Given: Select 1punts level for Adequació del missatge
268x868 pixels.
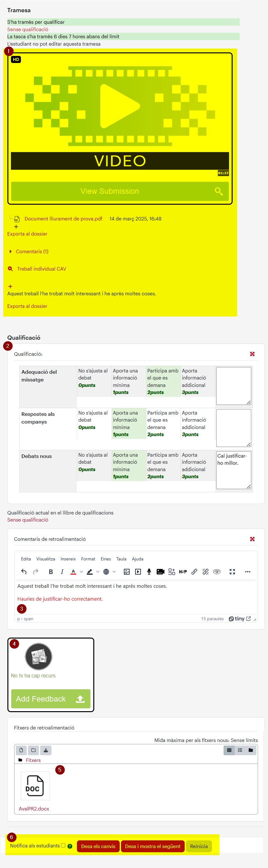Looking at the screenshot, I should [129, 381].
